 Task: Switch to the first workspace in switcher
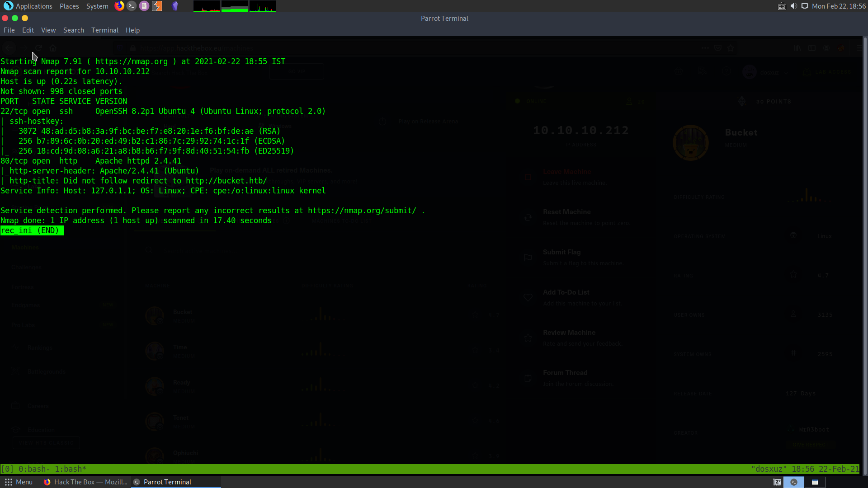tap(794, 482)
